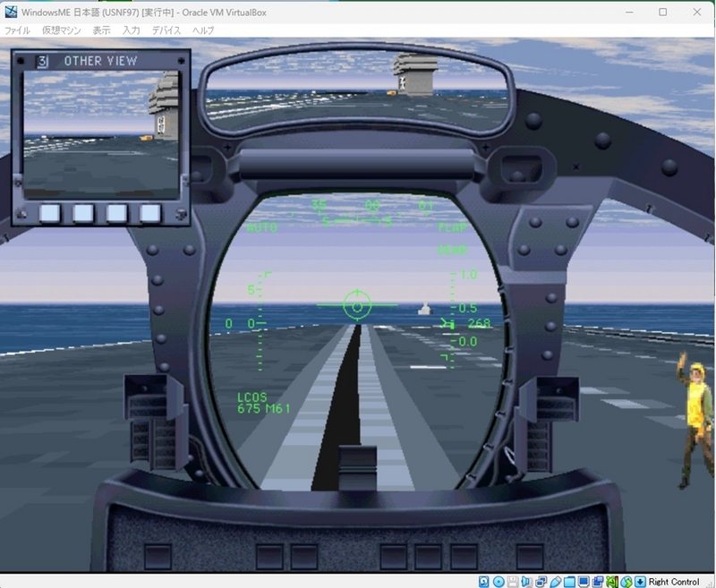Click the 675 M61 ammo readout

(264, 408)
